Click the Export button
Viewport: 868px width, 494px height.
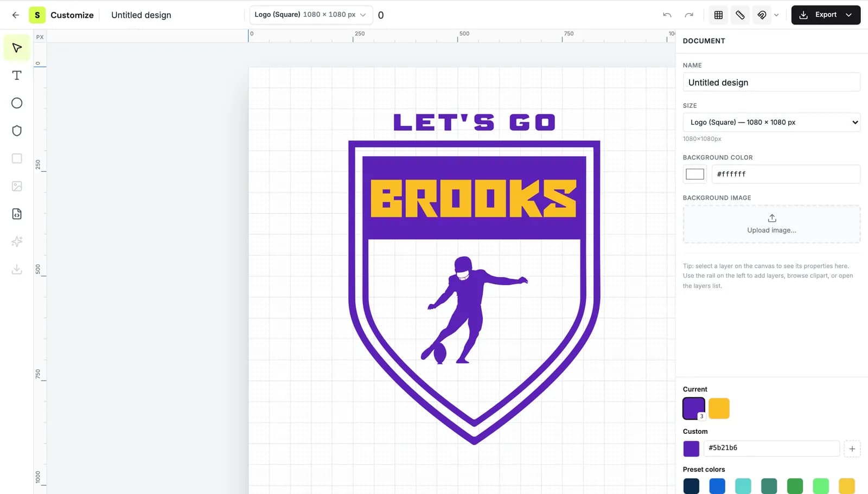pyautogui.click(x=826, y=15)
